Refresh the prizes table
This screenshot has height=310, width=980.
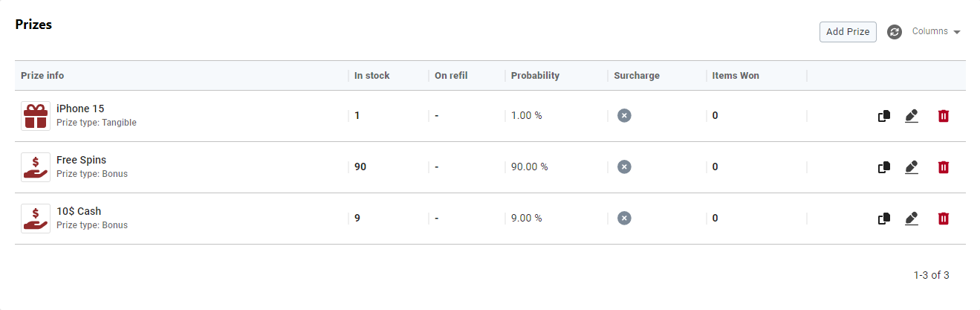pos(895,32)
